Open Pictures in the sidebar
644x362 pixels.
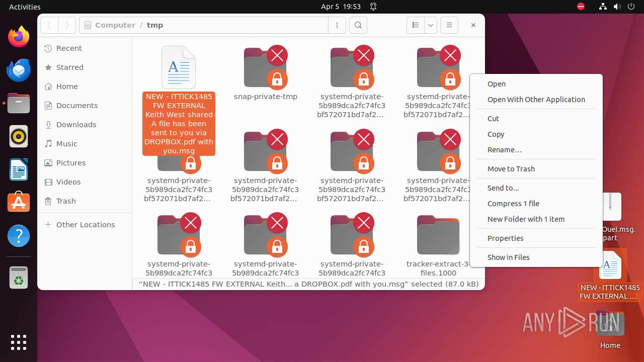tap(85, 163)
